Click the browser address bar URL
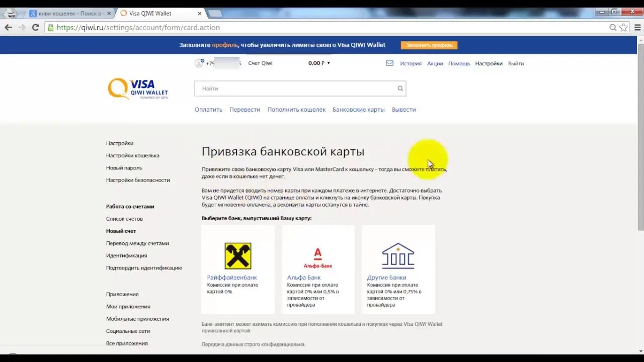The width and height of the screenshot is (644, 362). [x=138, y=28]
